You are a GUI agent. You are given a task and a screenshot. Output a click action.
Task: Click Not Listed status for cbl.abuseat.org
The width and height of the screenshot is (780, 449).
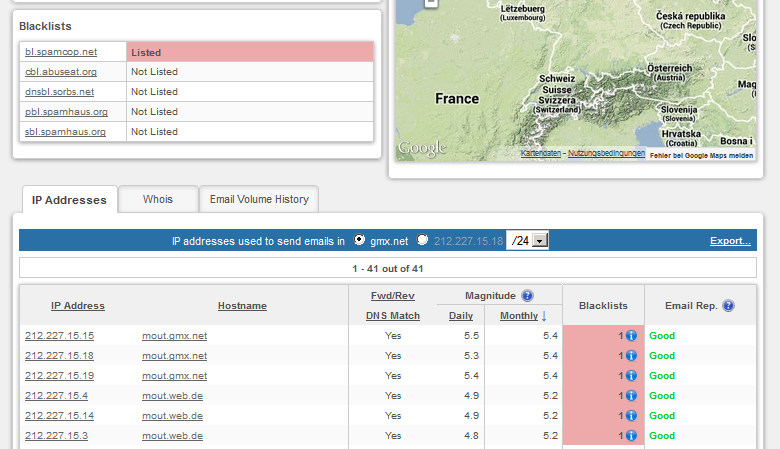[x=154, y=72]
